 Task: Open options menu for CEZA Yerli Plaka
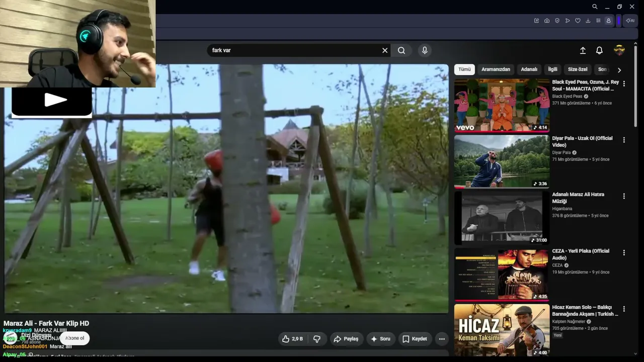624,252
